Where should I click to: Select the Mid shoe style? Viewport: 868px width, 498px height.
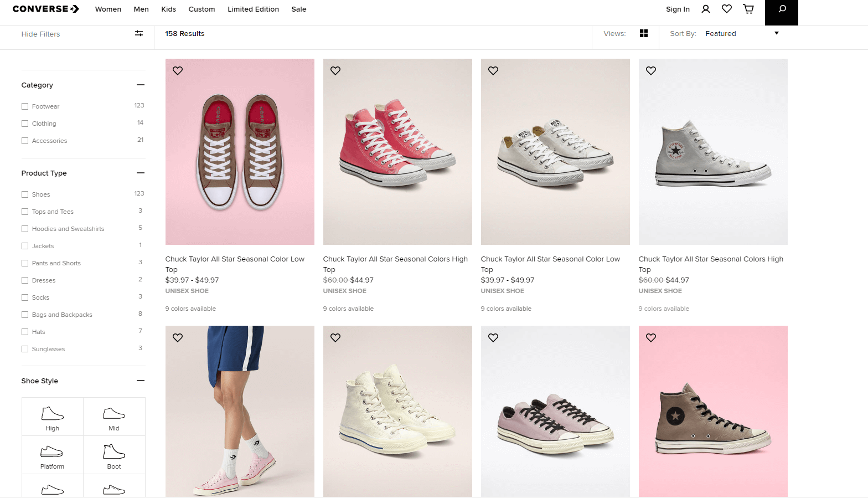pyautogui.click(x=114, y=417)
